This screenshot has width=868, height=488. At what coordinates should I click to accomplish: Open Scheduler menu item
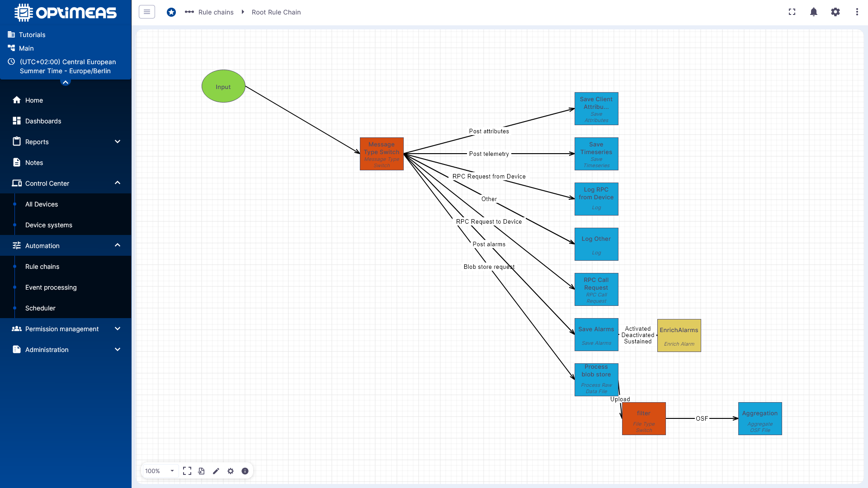(x=66, y=308)
